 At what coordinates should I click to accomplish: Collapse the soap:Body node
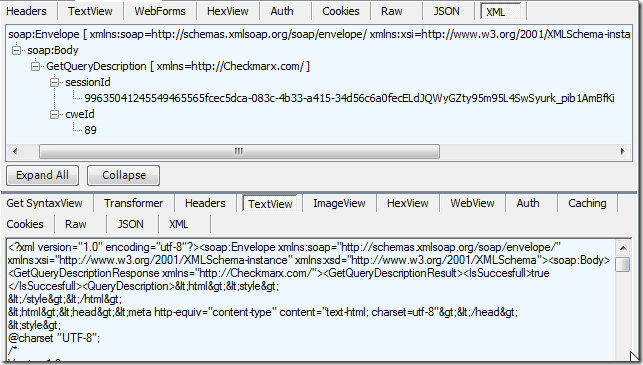16,50
